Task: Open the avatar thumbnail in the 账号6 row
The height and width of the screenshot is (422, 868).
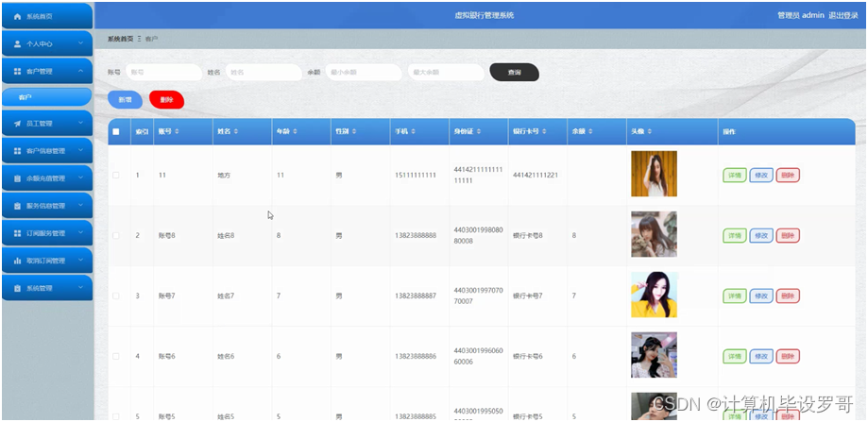Action: (654, 355)
